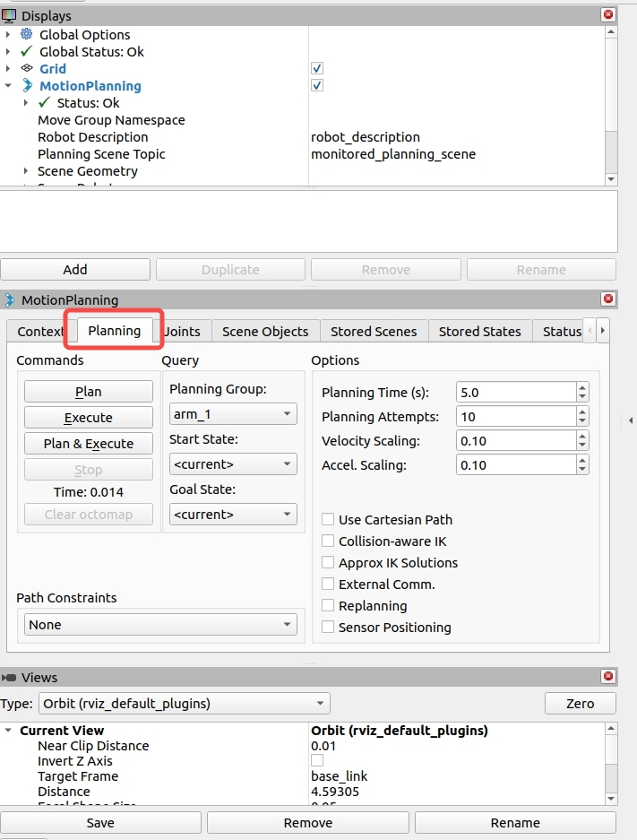Expand the Status: Ok node
The height and width of the screenshot is (840, 637).
(x=25, y=103)
